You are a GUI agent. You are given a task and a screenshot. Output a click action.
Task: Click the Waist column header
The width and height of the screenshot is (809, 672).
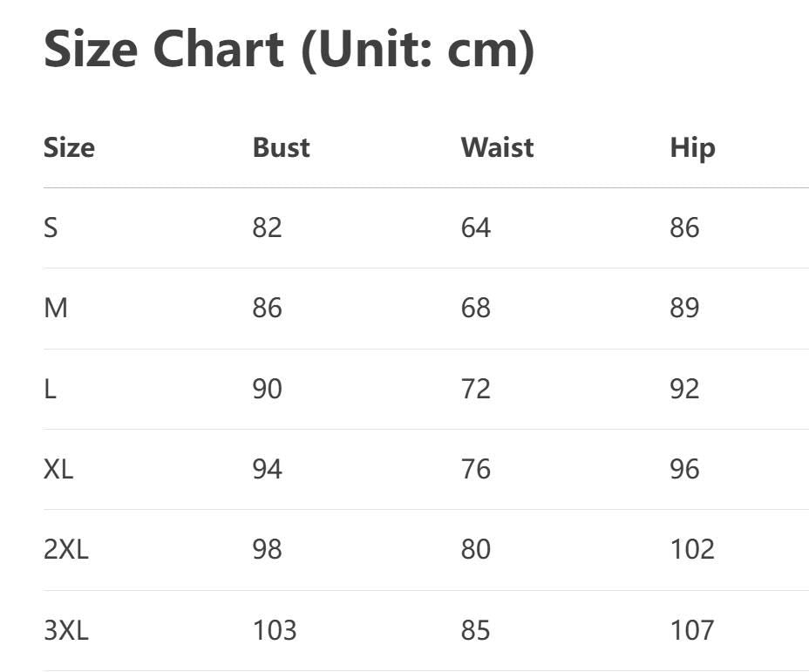497,147
